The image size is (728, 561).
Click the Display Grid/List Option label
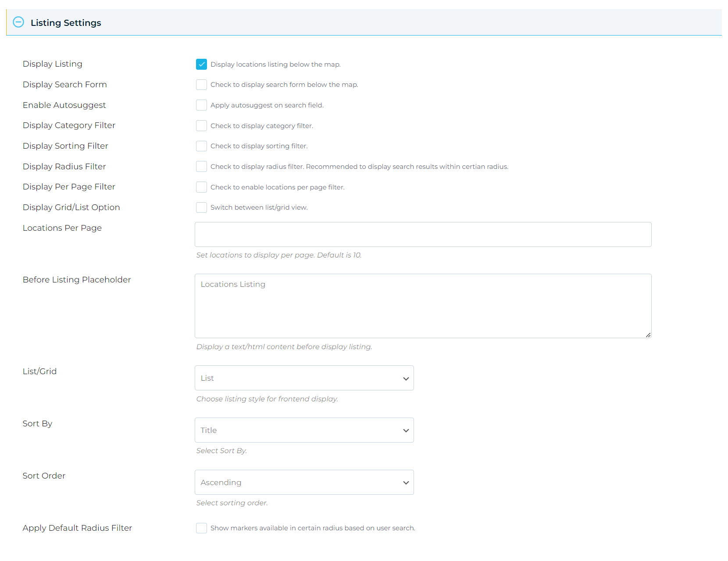pyautogui.click(x=71, y=207)
